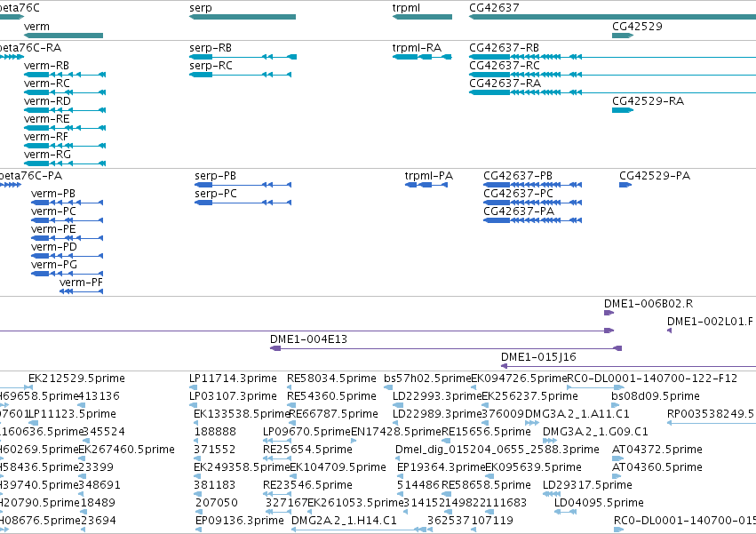Select EST bs08d09.5prime
This screenshot has height=534, width=756.
(656, 396)
